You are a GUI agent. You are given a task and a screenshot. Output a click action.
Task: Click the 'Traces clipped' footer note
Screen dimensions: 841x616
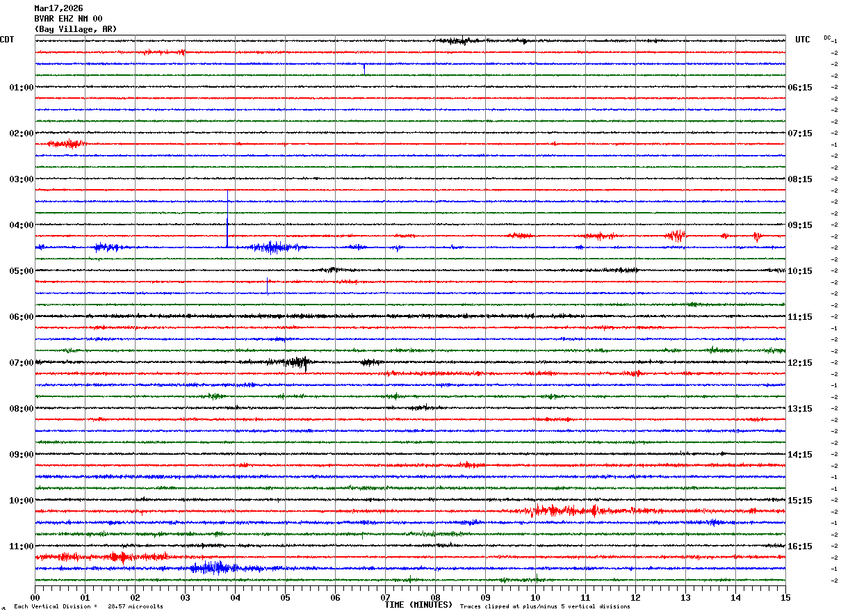tap(545, 606)
